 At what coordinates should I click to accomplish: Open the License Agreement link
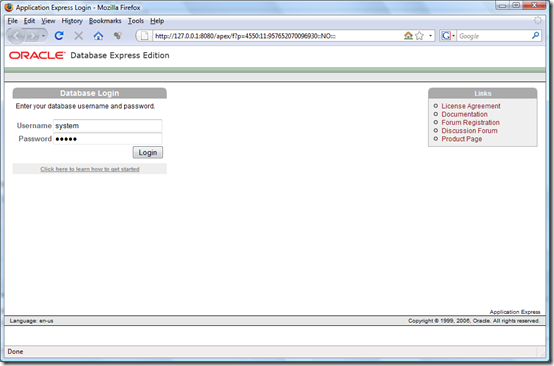pos(471,106)
